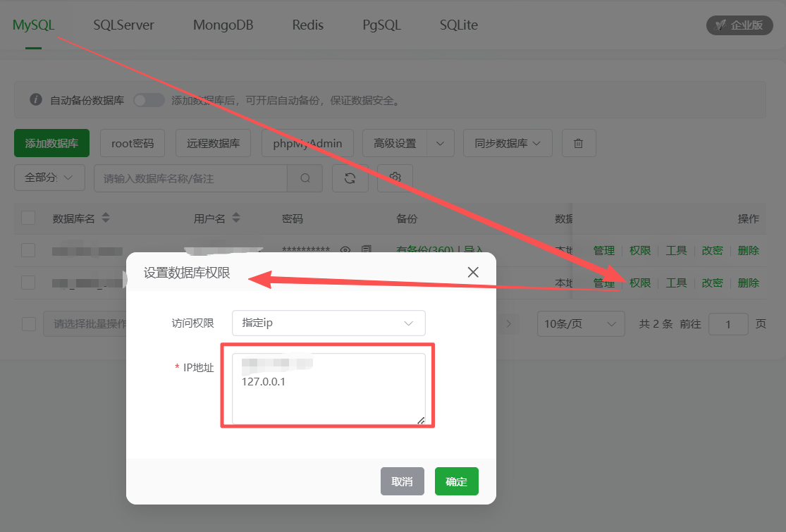
Task: Click the next page arrow
Action: click(x=509, y=323)
